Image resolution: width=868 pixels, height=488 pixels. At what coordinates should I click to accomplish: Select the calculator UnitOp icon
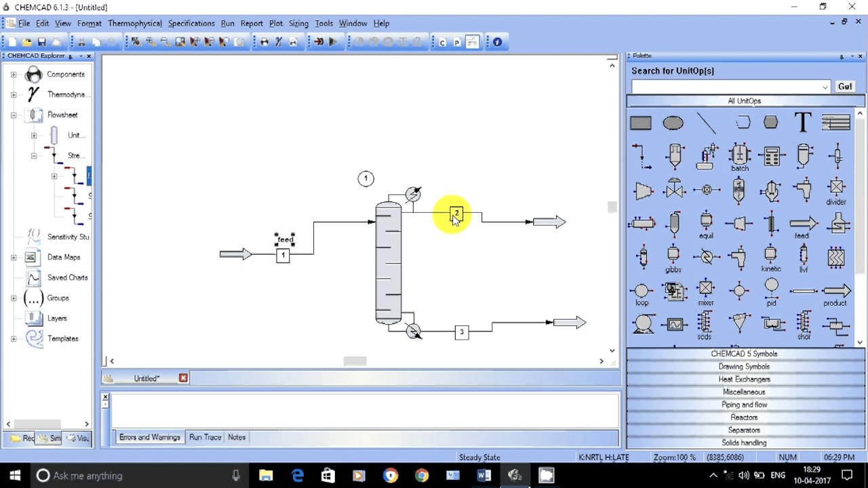[771, 157]
